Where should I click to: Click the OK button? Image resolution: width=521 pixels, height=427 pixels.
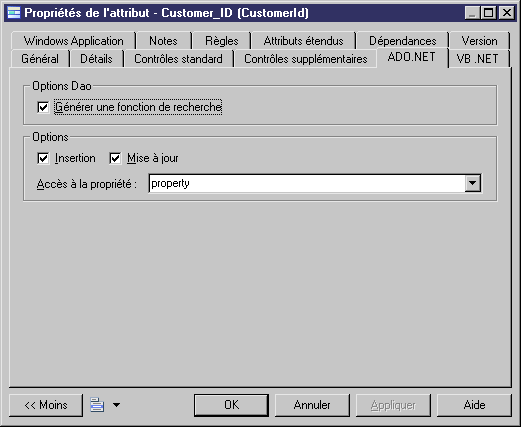pos(231,405)
